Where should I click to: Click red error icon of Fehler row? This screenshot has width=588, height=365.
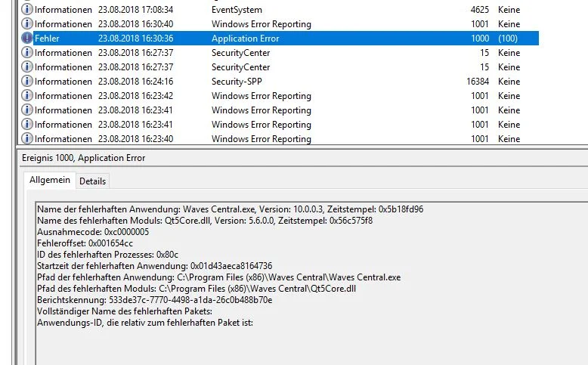tap(27, 39)
